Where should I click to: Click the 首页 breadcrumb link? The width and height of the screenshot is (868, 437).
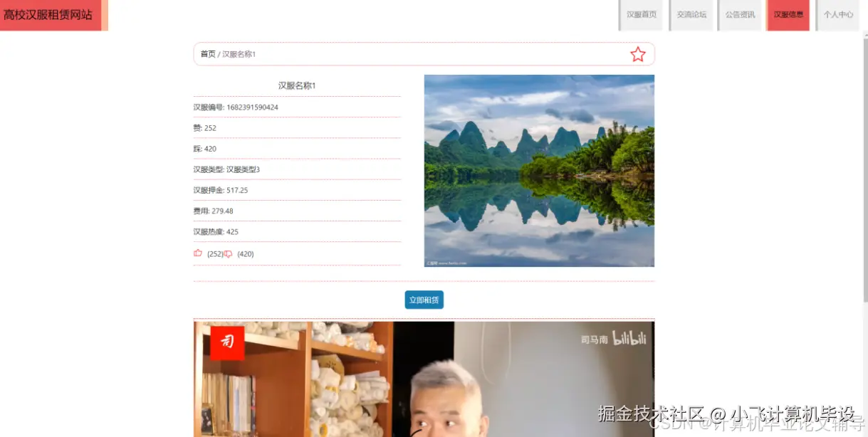tap(208, 54)
